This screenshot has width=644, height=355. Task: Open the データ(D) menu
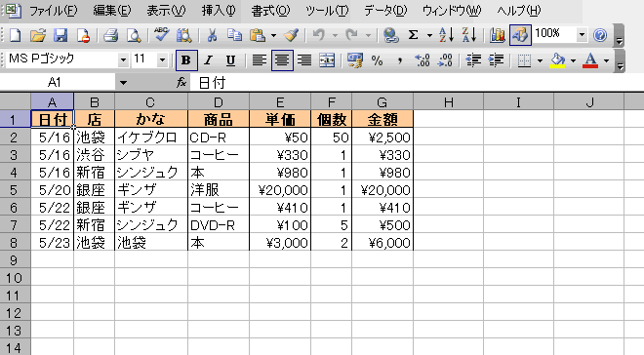tap(385, 11)
